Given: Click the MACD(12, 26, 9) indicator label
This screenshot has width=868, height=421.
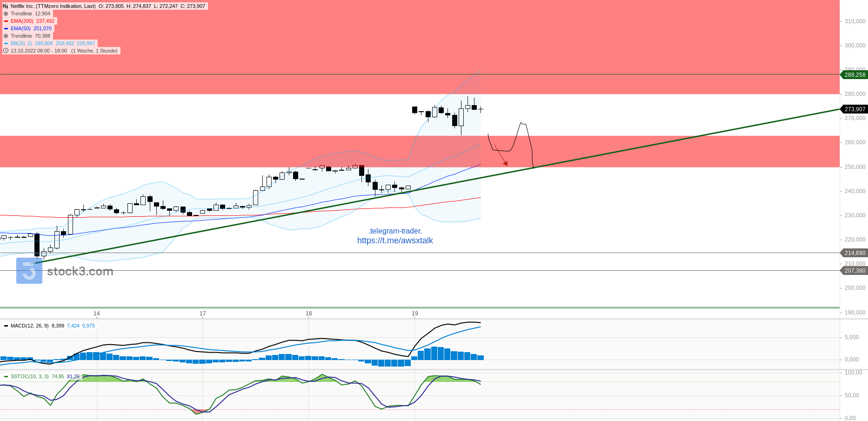Looking at the screenshot, I should [30, 326].
